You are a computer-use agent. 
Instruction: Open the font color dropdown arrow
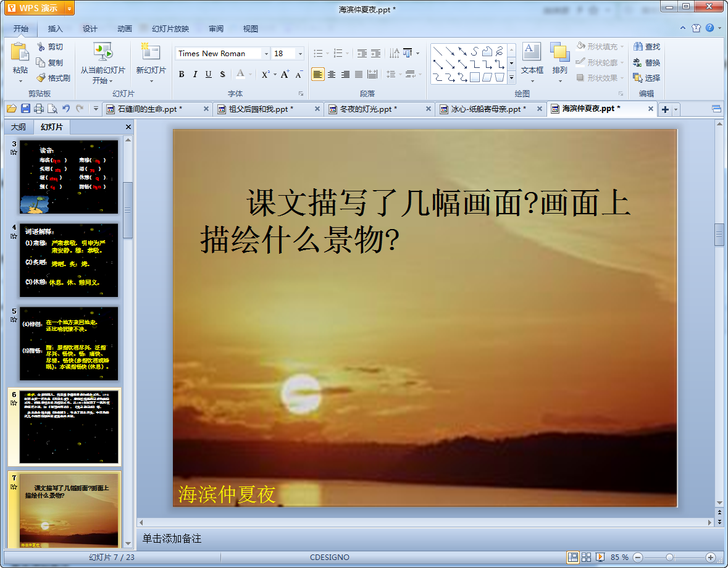250,74
